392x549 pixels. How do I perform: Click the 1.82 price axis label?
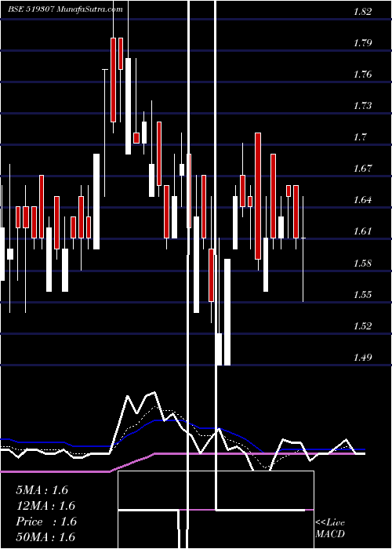[362, 12]
